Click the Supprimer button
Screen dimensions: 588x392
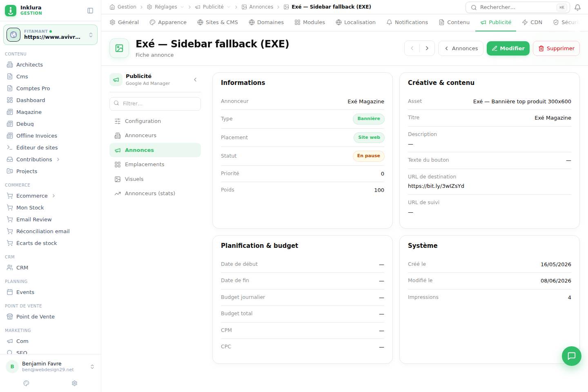click(556, 48)
